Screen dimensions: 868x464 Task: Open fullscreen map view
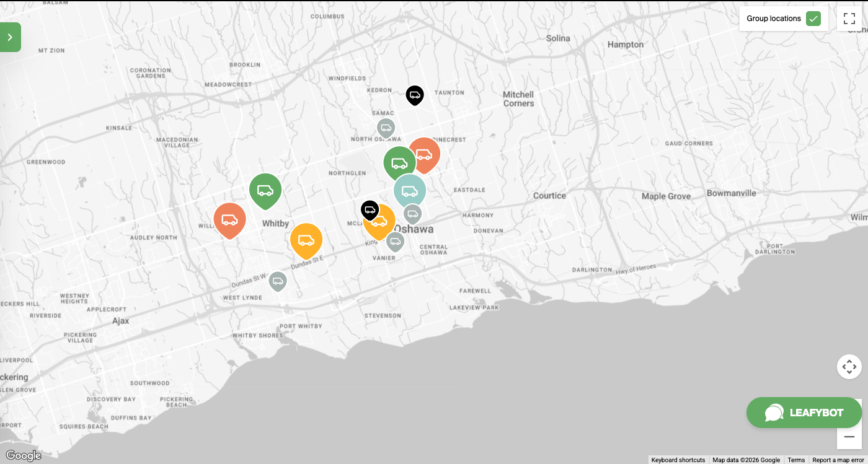point(849,18)
